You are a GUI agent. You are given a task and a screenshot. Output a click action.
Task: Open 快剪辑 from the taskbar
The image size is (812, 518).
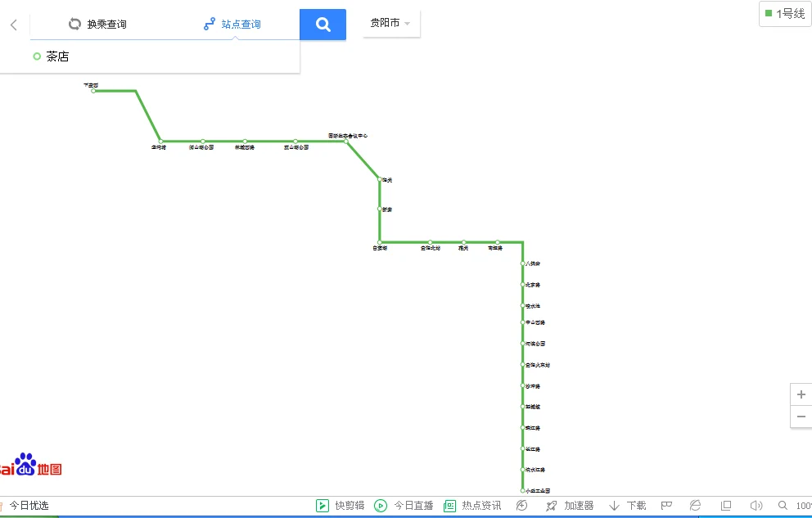click(339, 505)
